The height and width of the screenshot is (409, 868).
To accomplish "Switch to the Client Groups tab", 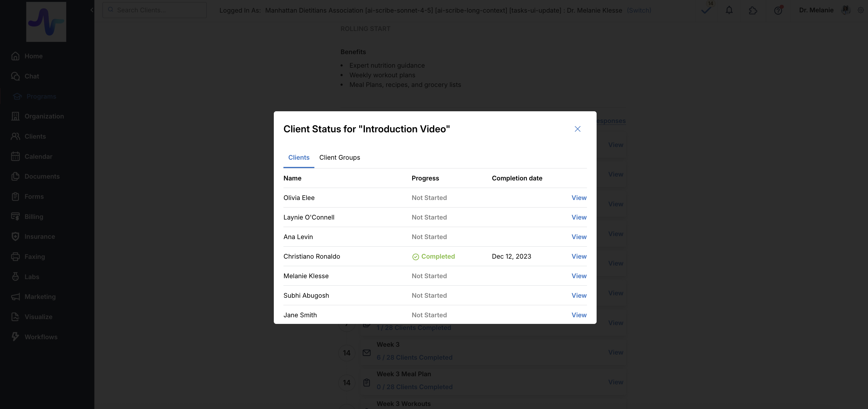I will point(339,158).
